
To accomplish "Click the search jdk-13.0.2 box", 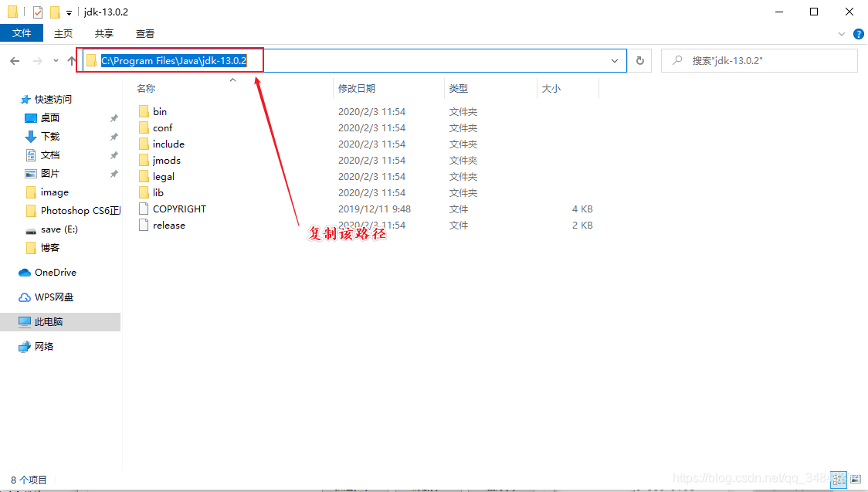I will click(759, 61).
